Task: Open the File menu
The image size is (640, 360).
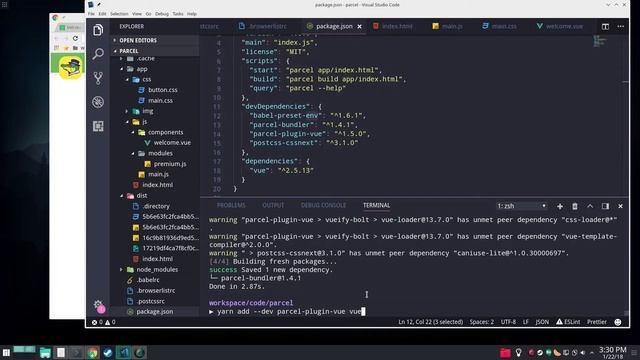Action: point(91,14)
